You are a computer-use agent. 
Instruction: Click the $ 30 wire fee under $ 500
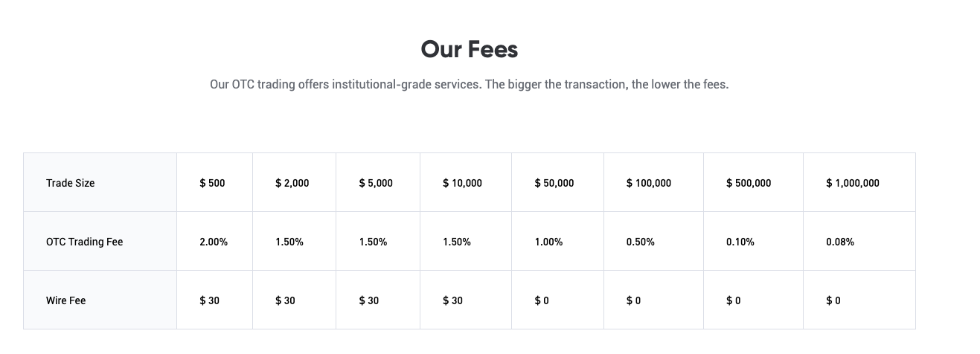(209, 300)
